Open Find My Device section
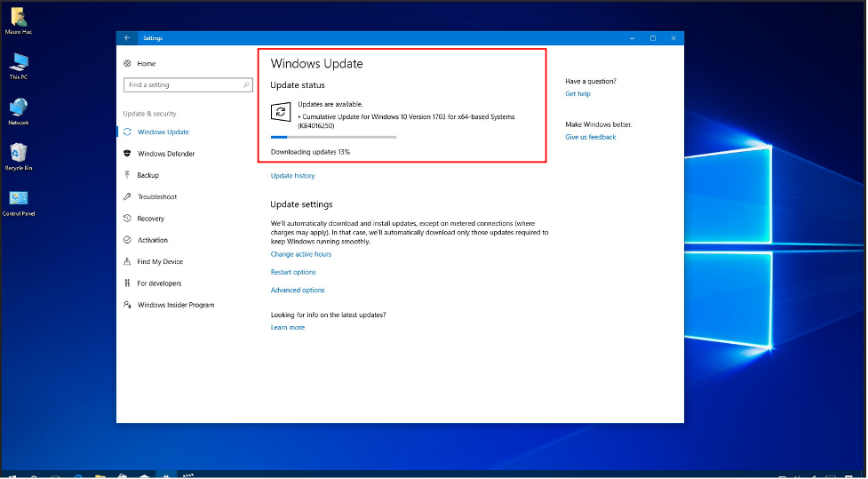The image size is (868, 479). pyautogui.click(x=160, y=261)
